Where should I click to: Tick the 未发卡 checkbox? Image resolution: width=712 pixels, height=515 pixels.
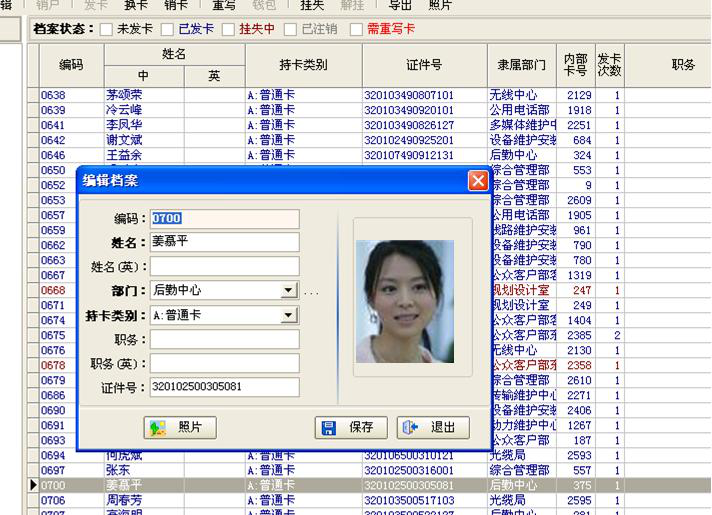pyautogui.click(x=107, y=29)
